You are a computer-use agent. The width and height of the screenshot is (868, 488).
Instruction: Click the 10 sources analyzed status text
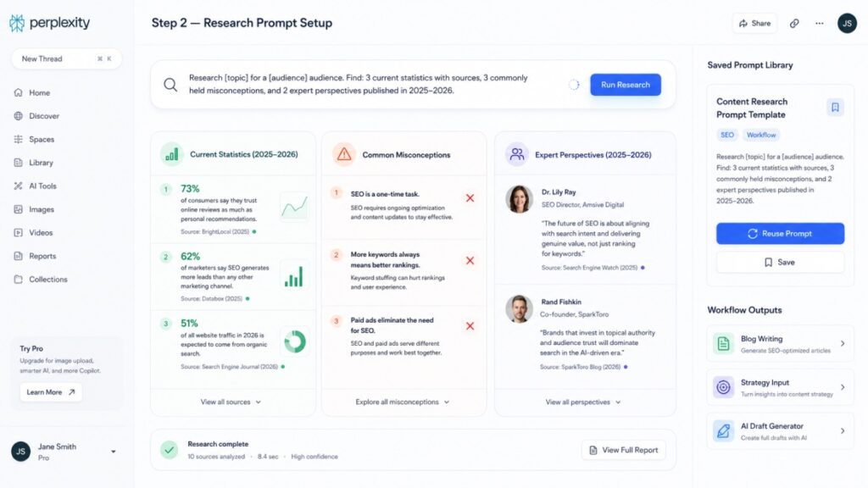[x=216, y=457]
